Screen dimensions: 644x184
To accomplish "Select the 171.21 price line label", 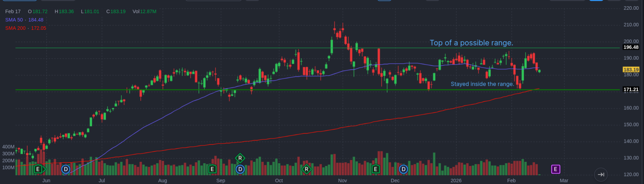I will point(631,90).
